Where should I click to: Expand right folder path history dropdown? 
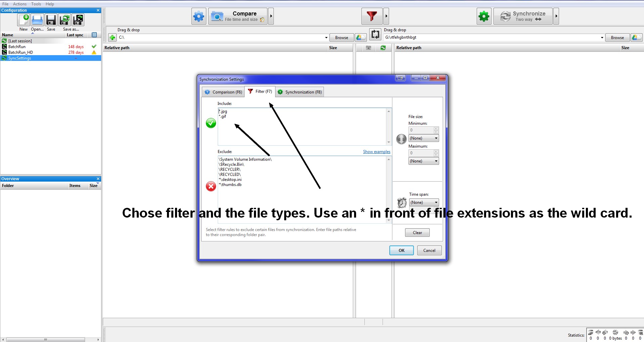tap(602, 37)
